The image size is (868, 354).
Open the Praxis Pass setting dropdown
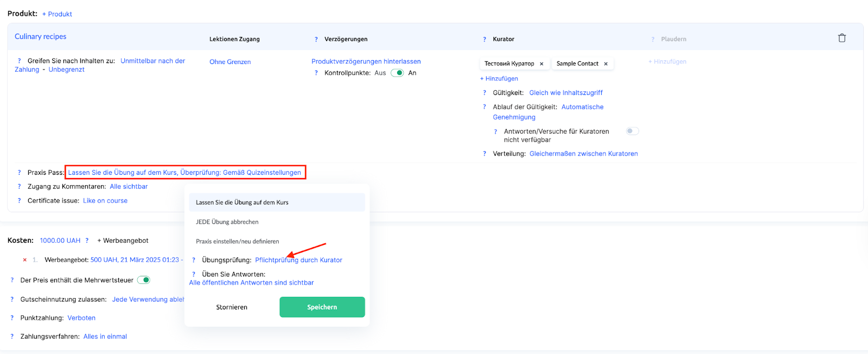point(184,173)
